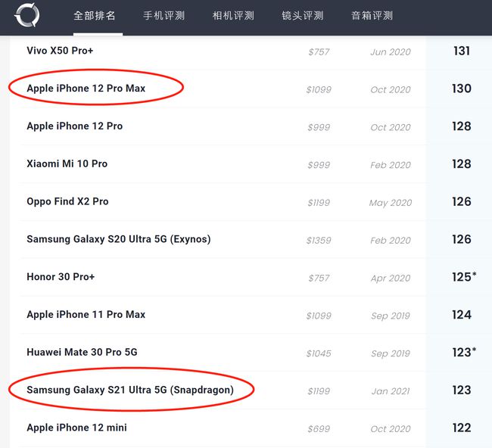
Task: Open the 镜头评测 tab
Action: 303,16
